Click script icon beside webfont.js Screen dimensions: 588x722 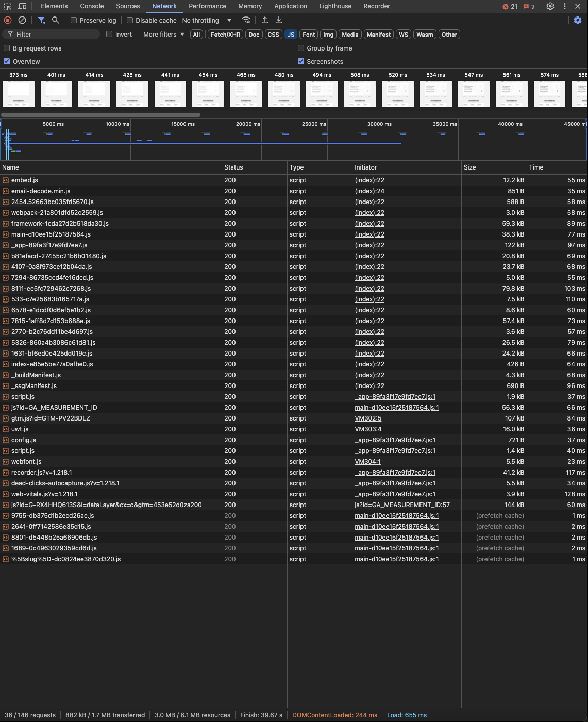(6, 462)
